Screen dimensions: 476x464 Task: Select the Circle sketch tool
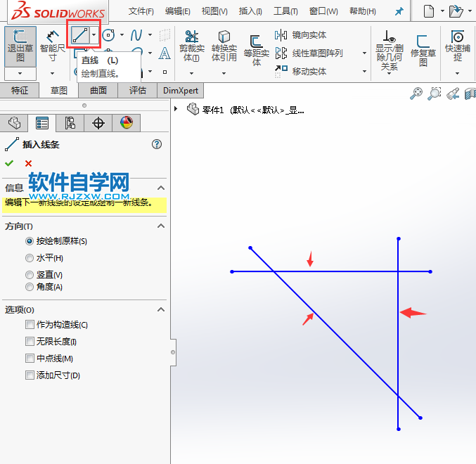tap(108, 35)
